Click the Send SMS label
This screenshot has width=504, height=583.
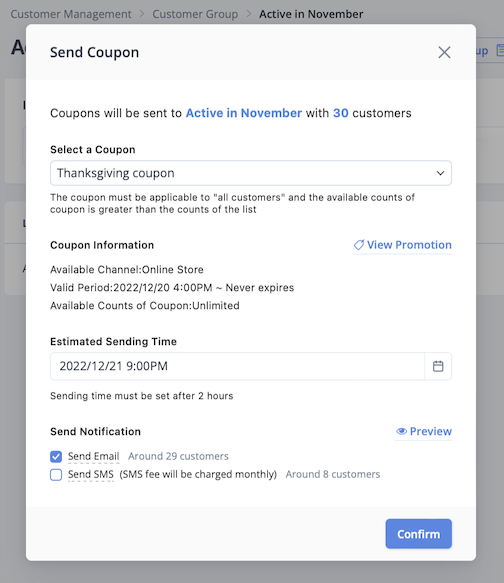tap(91, 474)
